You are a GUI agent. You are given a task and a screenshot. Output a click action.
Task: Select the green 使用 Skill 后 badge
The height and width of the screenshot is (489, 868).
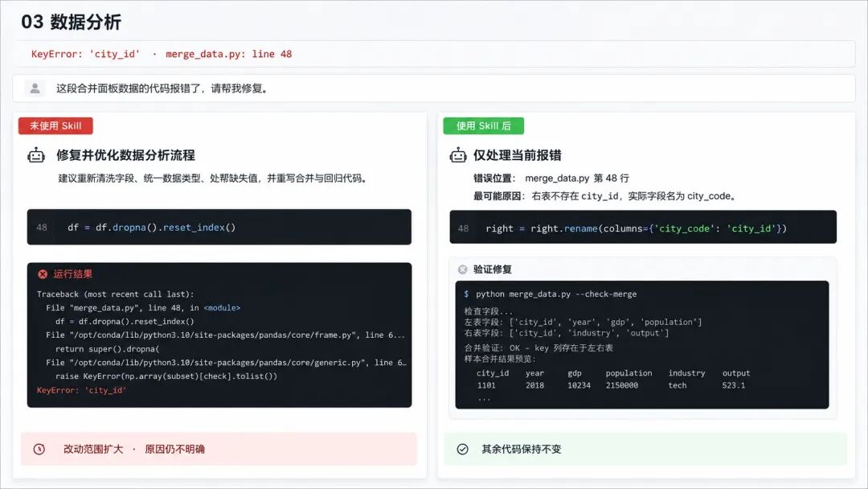tap(483, 125)
